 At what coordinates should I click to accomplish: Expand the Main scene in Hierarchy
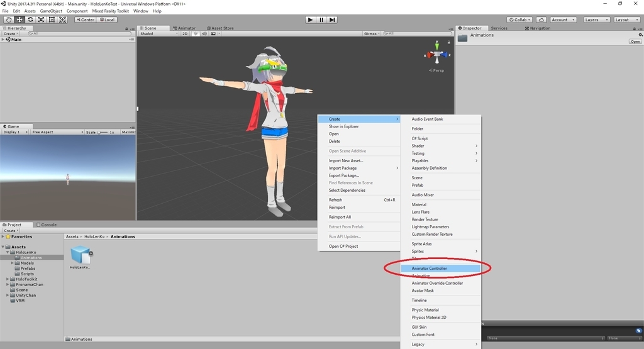tap(3, 40)
